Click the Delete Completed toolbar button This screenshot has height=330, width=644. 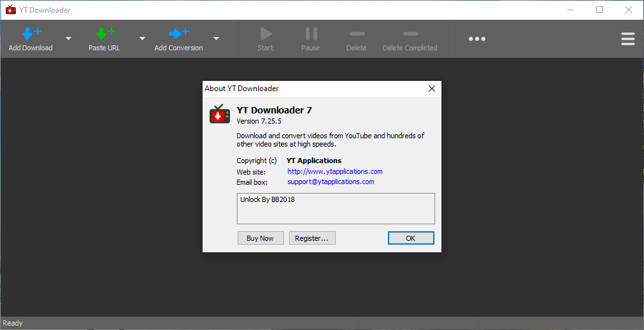[410, 39]
